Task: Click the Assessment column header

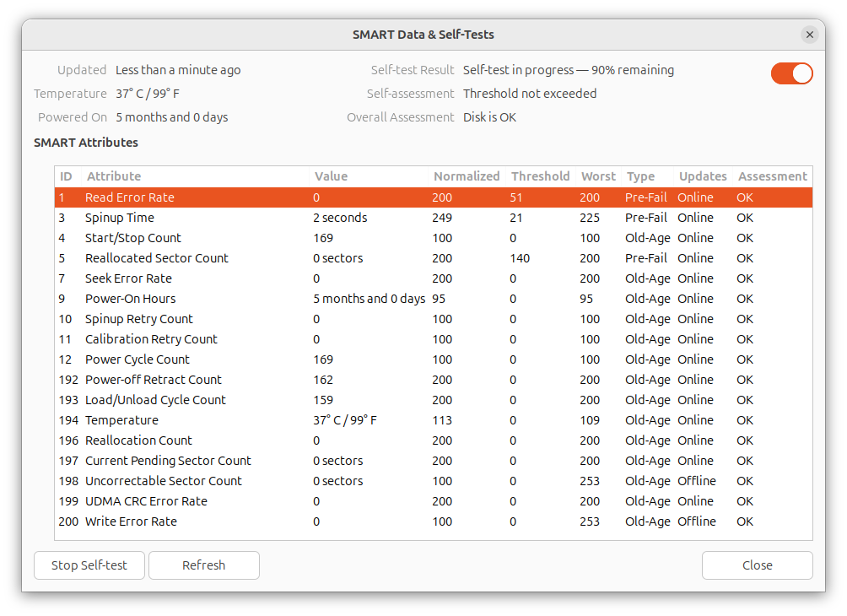Action: click(x=773, y=176)
